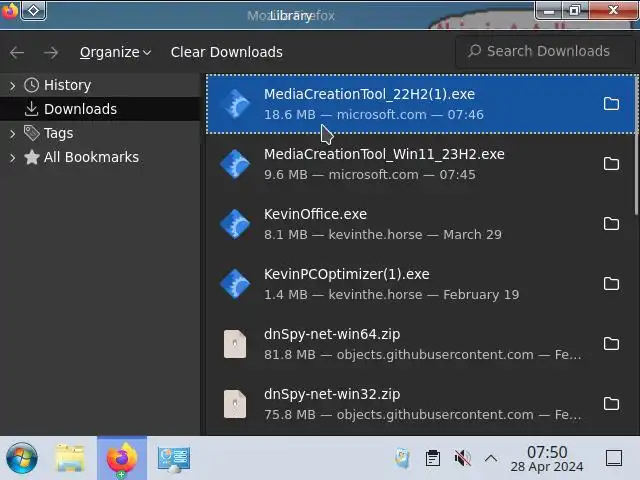Select the MediaCreationTool_22H2(1).exe file name
This screenshot has width=640, height=480.
point(369,94)
